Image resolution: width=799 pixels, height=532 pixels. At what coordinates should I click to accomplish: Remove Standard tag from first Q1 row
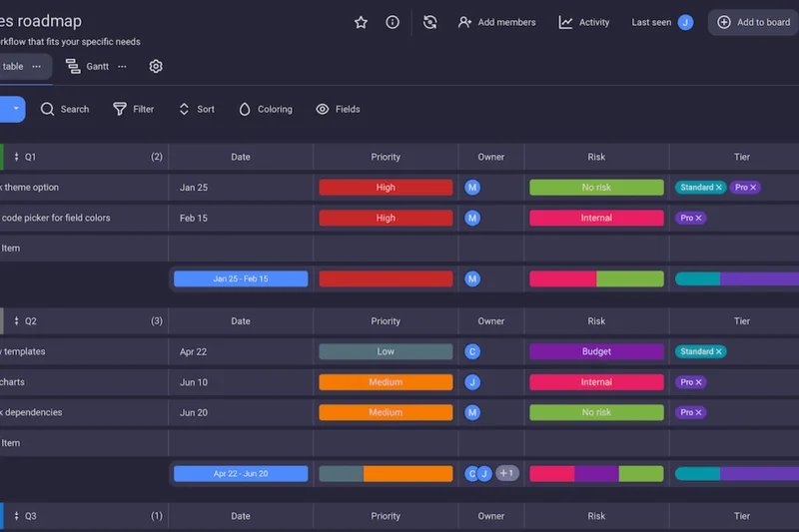pyautogui.click(x=718, y=188)
